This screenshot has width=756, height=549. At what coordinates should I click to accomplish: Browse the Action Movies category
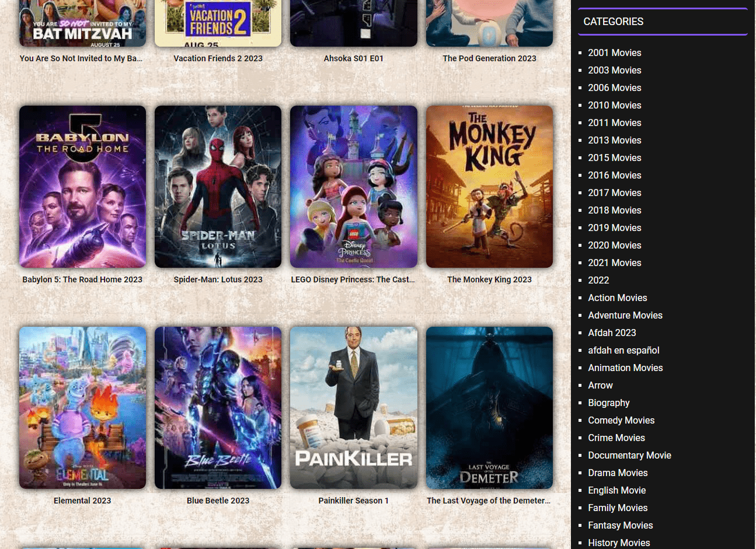tap(618, 298)
